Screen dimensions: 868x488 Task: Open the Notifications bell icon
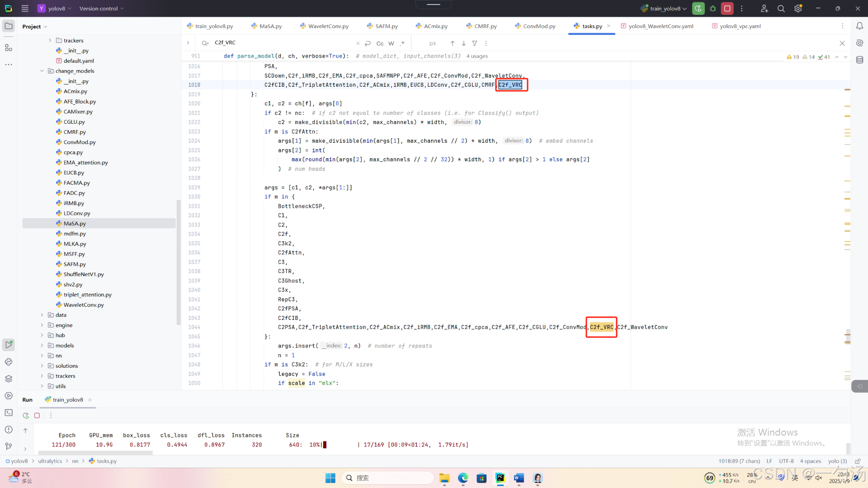click(x=859, y=26)
